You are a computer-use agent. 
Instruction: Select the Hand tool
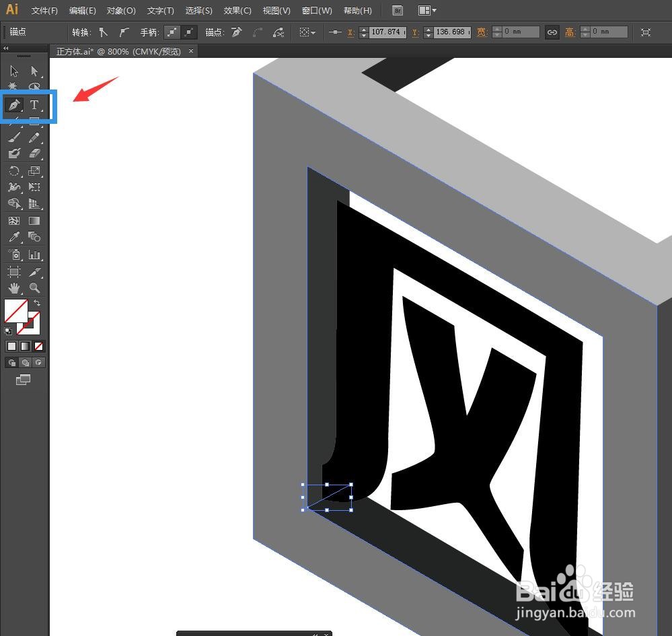pos(12,288)
